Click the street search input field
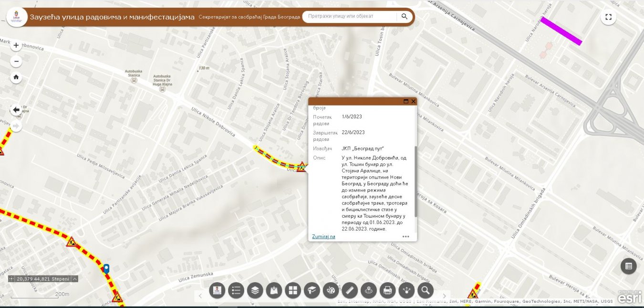 point(349,17)
